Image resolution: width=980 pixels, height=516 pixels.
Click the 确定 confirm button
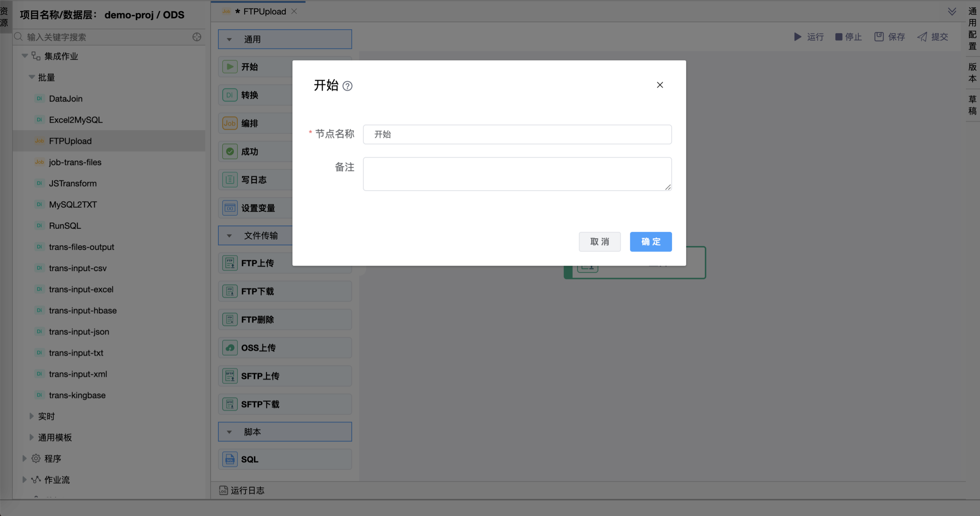pos(650,242)
